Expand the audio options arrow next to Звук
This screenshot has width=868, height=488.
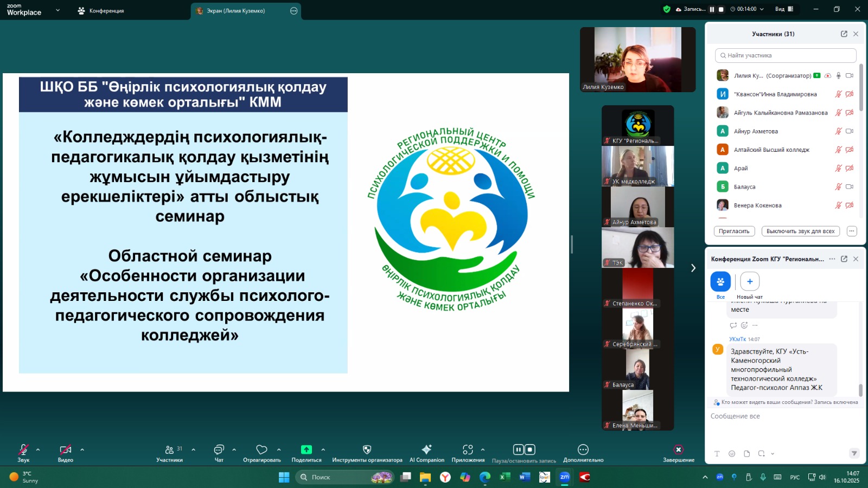[38, 450]
